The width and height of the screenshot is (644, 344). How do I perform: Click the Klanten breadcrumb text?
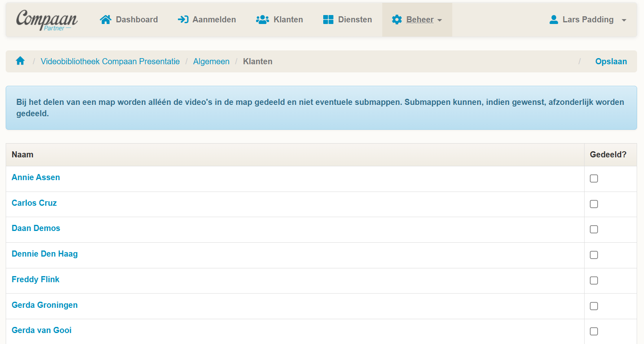tap(258, 61)
